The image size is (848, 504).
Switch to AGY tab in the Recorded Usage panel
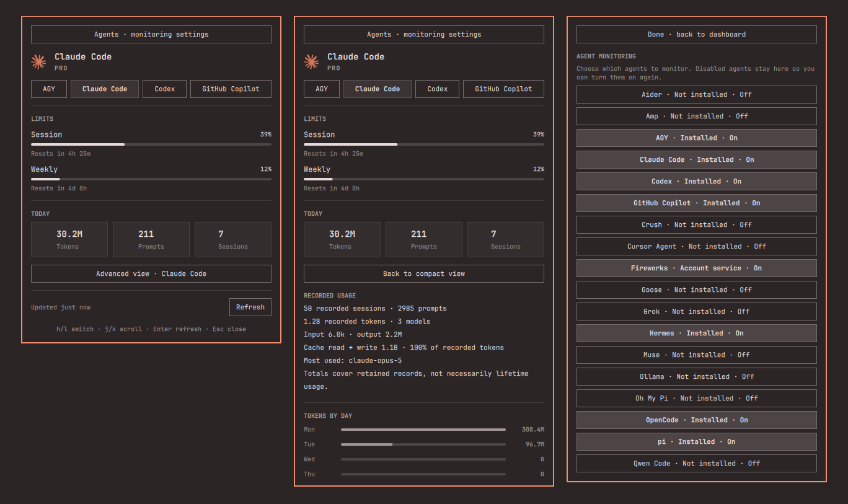click(322, 89)
